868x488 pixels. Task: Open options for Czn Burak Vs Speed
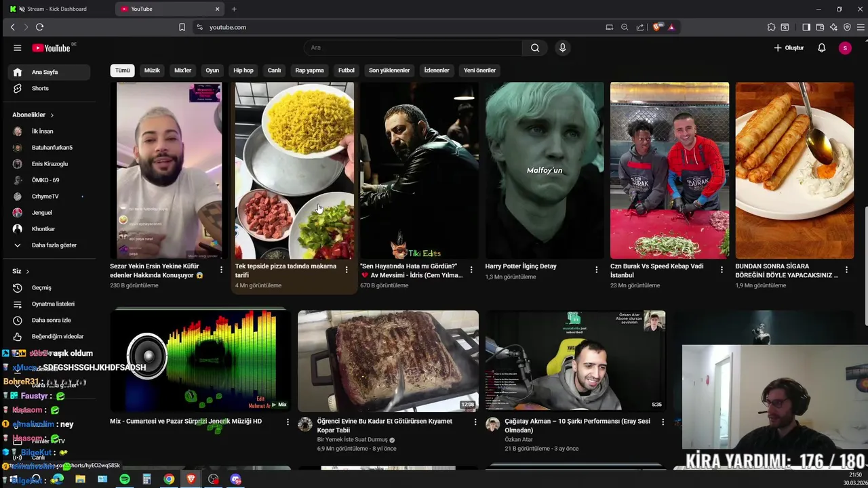click(x=721, y=270)
